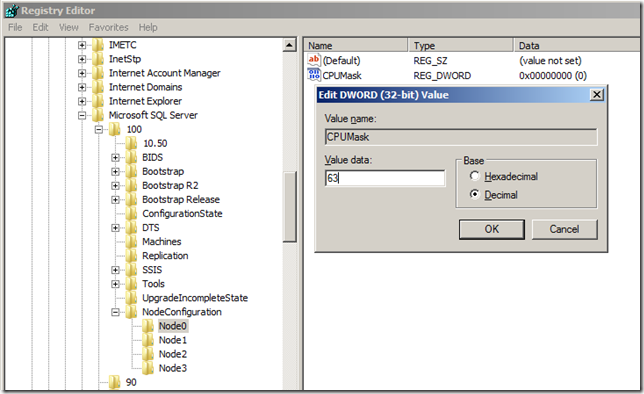Image resolution: width=644 pixels, height=394 pixels.
Task: Click the (Default) string value icon
Action: pos(314,60)
